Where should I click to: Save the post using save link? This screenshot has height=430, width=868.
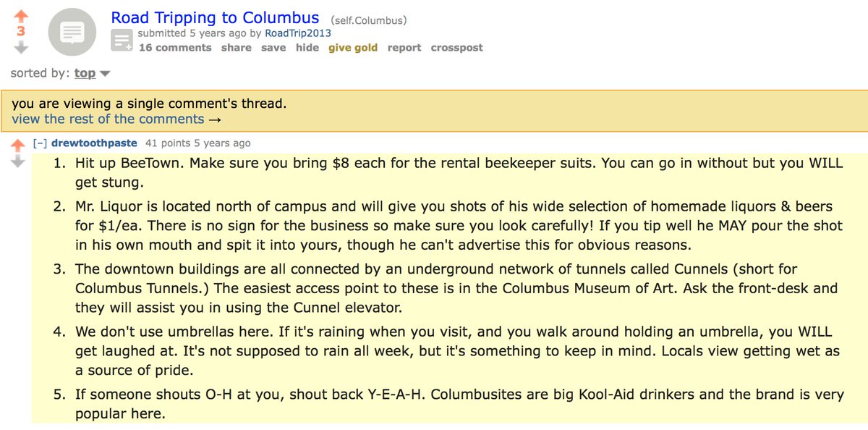pos(273,48)
